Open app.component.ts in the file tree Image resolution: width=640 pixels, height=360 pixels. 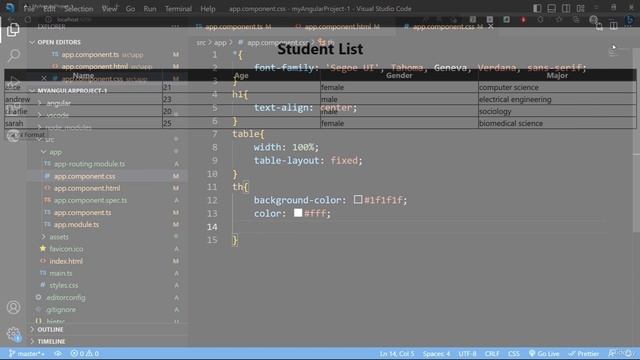[x=82, y=212]
